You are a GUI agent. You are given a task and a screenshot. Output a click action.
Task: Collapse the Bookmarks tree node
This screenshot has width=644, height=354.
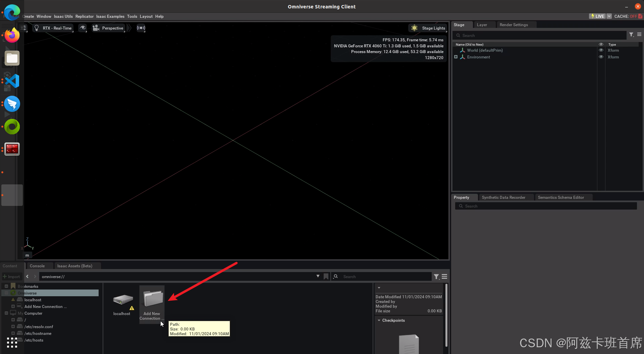point(6,286)
